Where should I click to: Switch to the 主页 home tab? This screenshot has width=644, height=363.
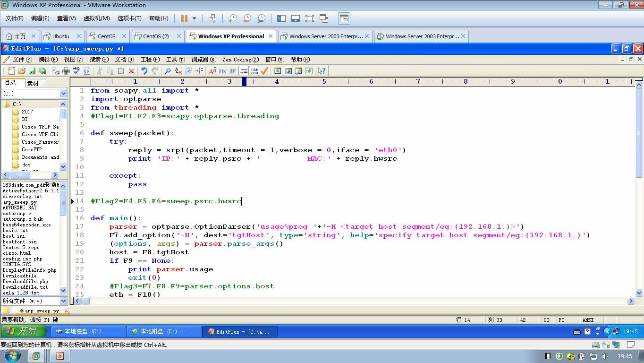20,36
